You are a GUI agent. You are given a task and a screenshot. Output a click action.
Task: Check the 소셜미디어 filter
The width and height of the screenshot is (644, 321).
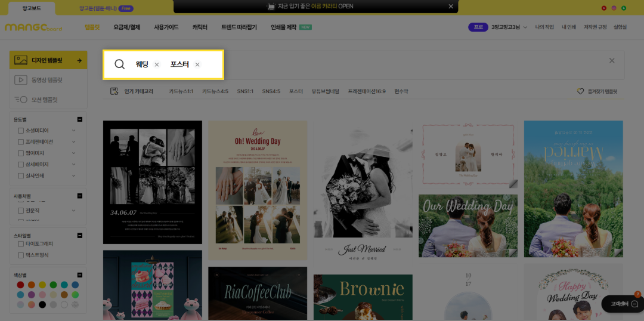pos(20,130)
